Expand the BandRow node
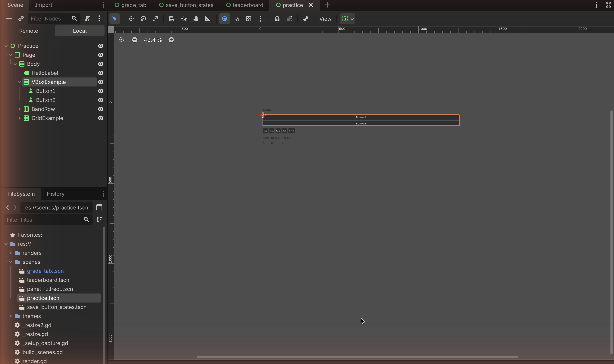614x364 pixels. 20,109
